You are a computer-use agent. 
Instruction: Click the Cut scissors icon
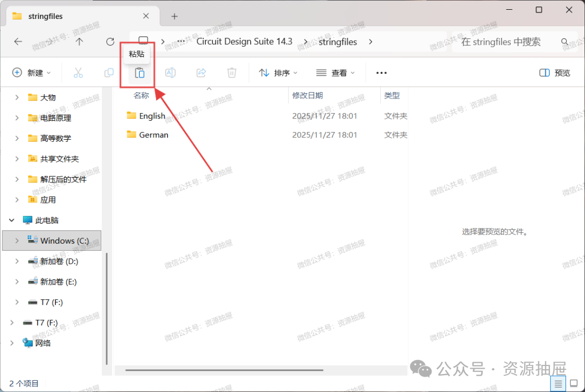78,73
